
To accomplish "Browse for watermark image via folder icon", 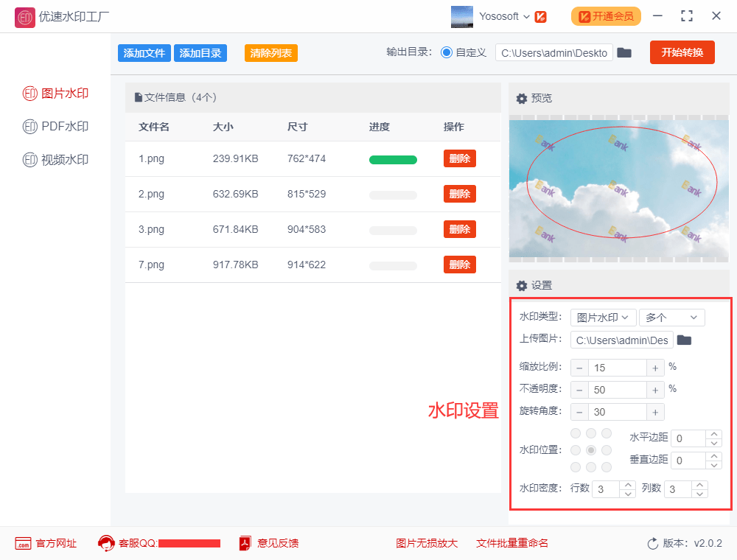I will click(x=684, y=340).
